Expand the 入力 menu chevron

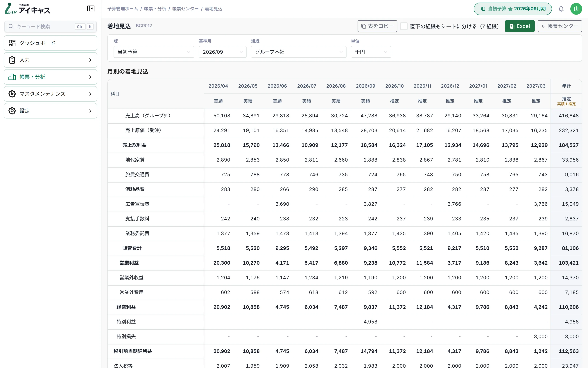click(x=90, y=60)
